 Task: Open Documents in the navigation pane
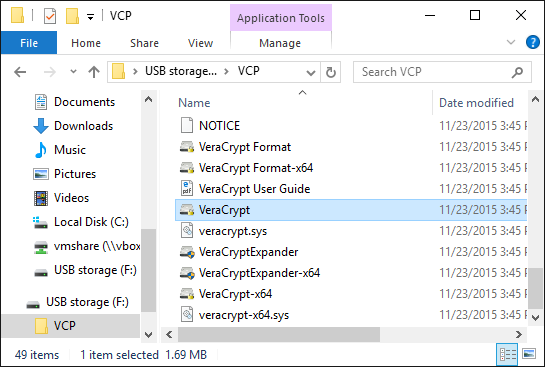84,102
